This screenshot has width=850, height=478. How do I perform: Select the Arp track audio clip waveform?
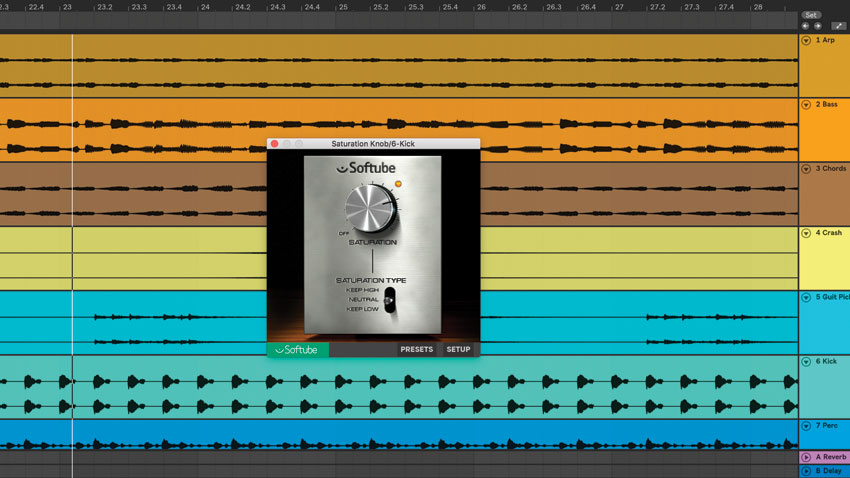click(x=398, y=66)
